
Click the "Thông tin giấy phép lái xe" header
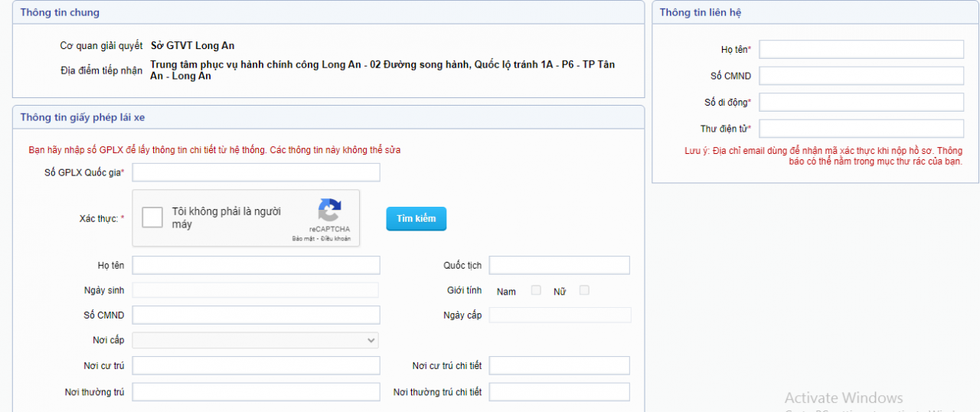pos(328,117)
